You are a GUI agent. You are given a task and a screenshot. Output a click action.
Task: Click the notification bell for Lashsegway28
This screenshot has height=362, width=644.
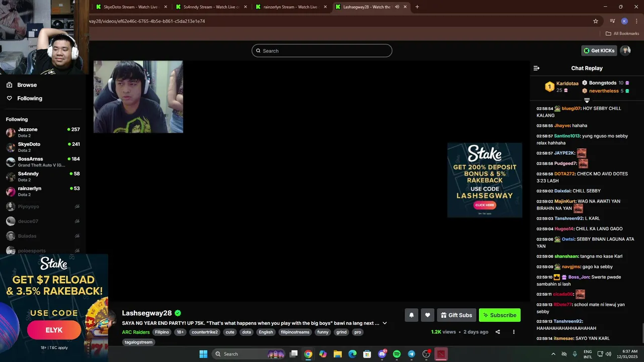pyautogui.click(x=411, y=315)
